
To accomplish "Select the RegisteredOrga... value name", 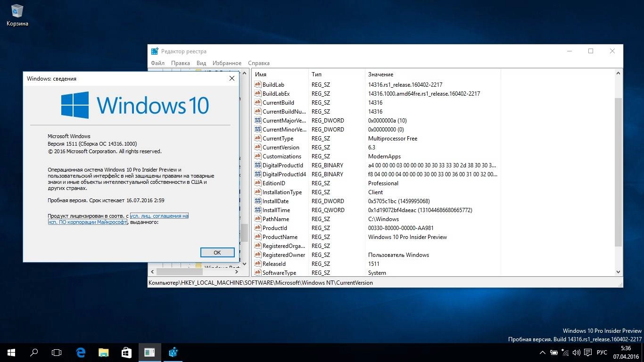I will point(284,246).
